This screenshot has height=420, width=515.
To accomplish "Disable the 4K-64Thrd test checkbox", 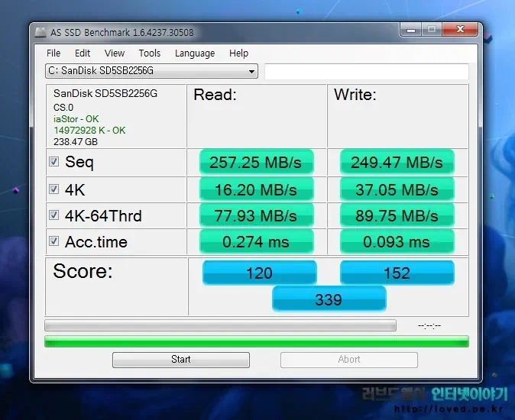I will [54, 215].
